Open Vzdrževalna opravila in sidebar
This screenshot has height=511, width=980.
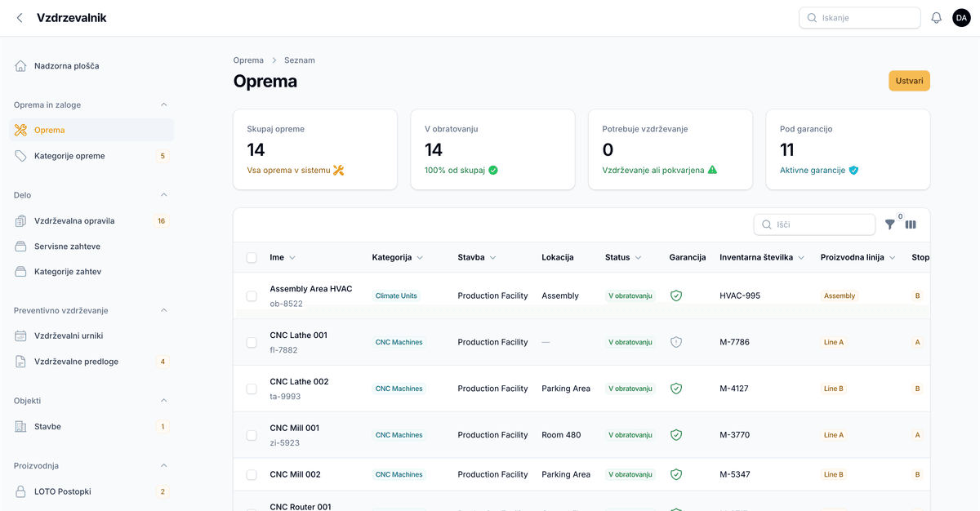pos(74,221)
